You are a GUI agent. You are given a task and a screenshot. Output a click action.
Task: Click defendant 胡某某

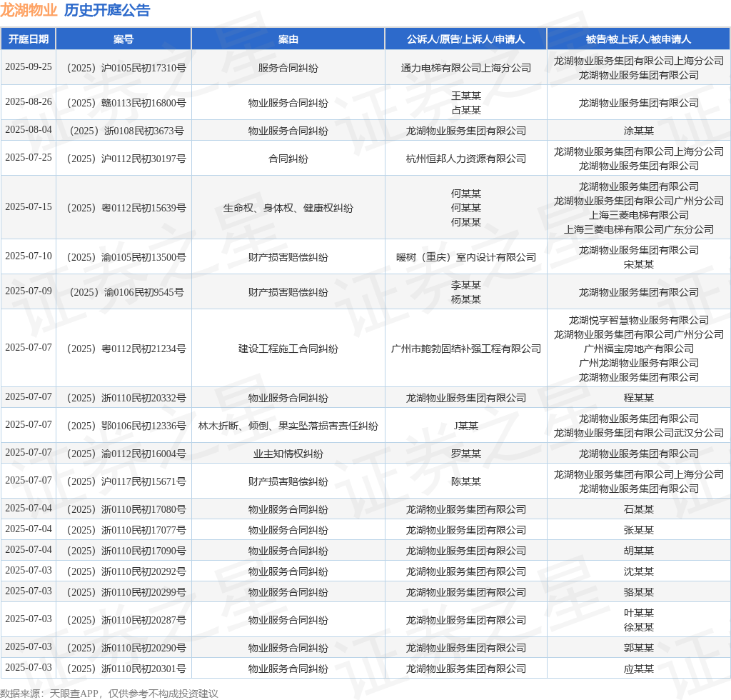point(639,551)
